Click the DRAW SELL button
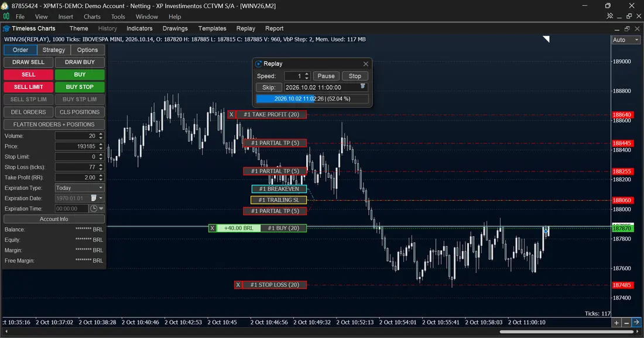This screenshot has height=338, width=644. point(28,62)
